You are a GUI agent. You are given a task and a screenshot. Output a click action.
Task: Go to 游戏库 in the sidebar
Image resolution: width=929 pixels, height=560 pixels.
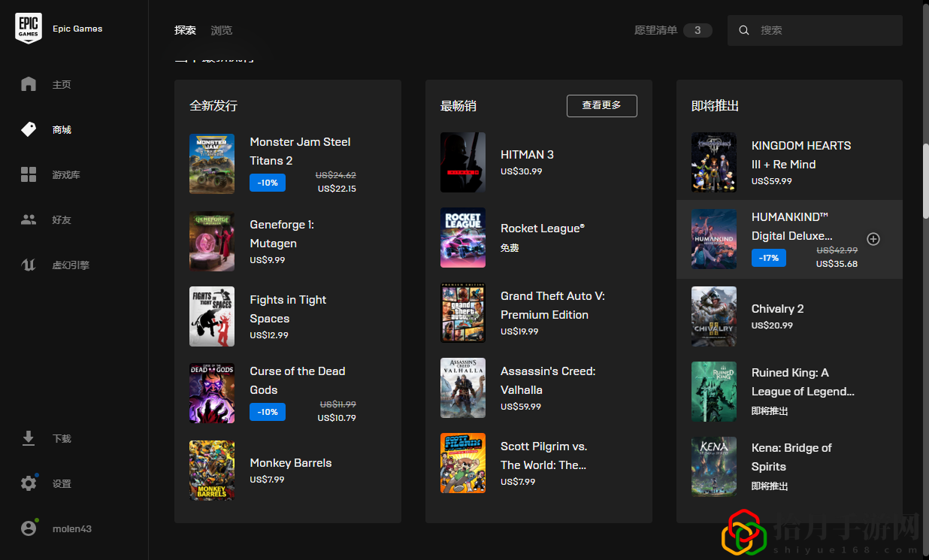66,175
